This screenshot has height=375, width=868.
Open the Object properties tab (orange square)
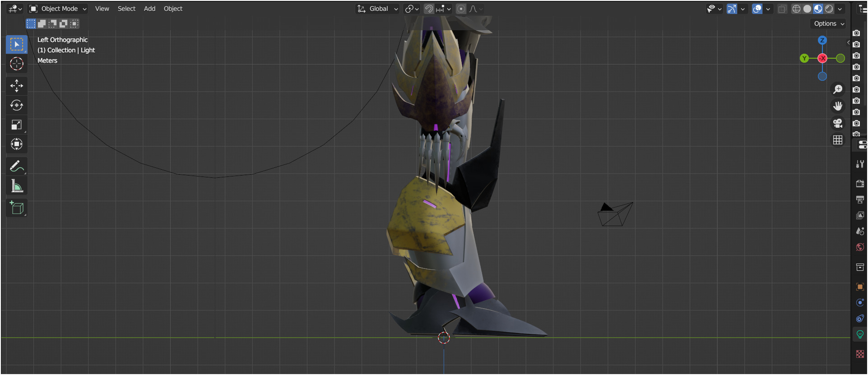pos(860,287)
